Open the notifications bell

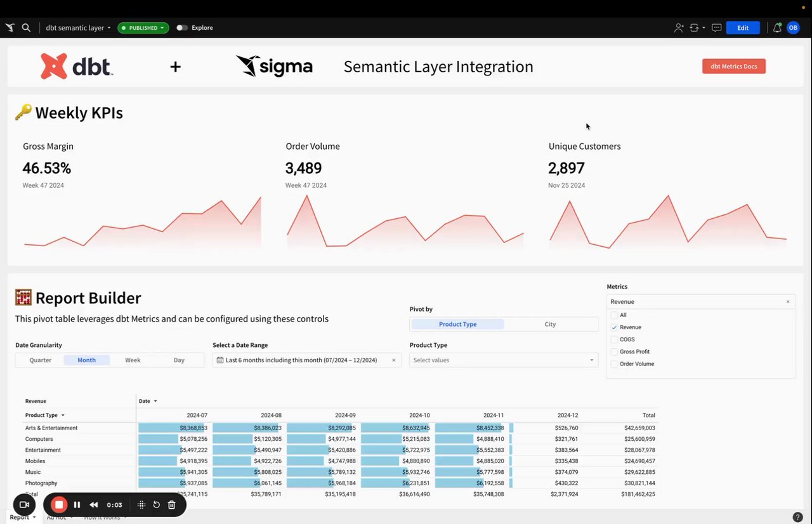pyautogui.click(x=777, y=28)
